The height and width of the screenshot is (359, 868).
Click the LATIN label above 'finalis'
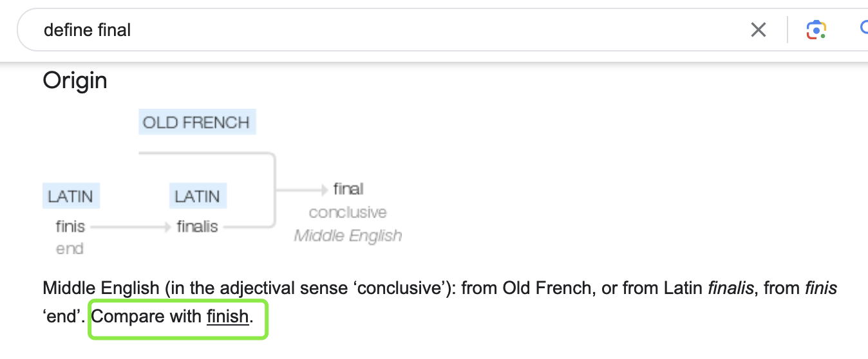point(198,196)
